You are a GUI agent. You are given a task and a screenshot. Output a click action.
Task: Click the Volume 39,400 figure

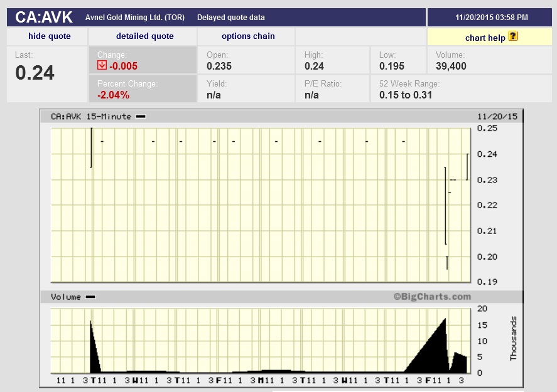[x=451, y=66]
